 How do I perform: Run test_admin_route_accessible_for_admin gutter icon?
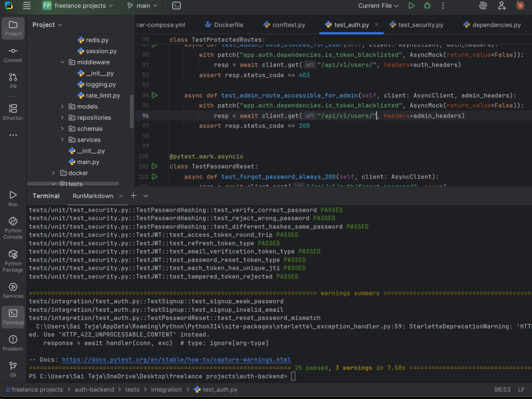tap(155, 95)
